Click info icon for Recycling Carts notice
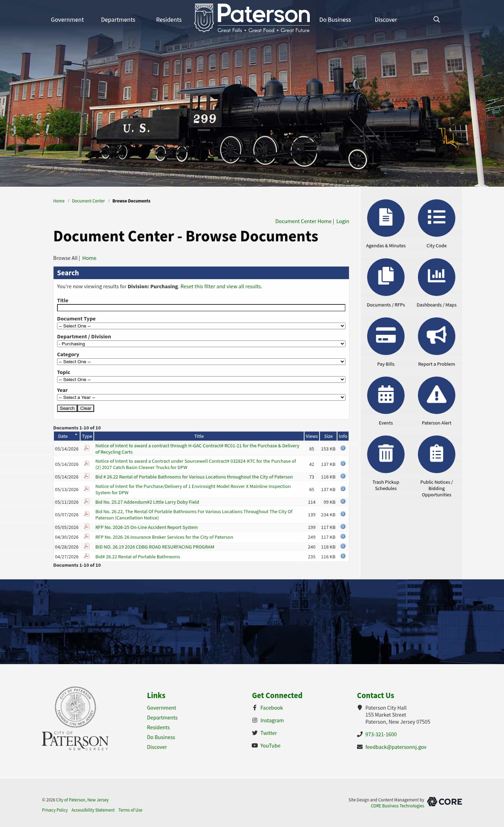 click(343, 448)
